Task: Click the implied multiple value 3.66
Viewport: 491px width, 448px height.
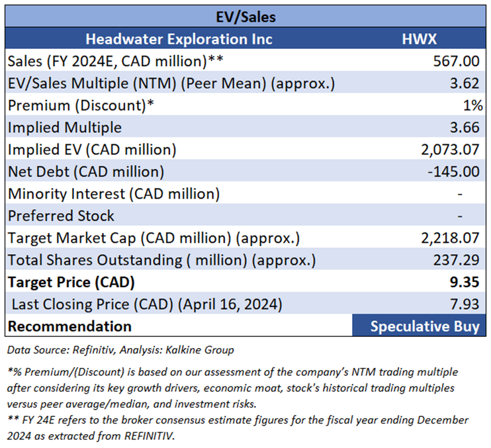Action: [x=465, y=128]
